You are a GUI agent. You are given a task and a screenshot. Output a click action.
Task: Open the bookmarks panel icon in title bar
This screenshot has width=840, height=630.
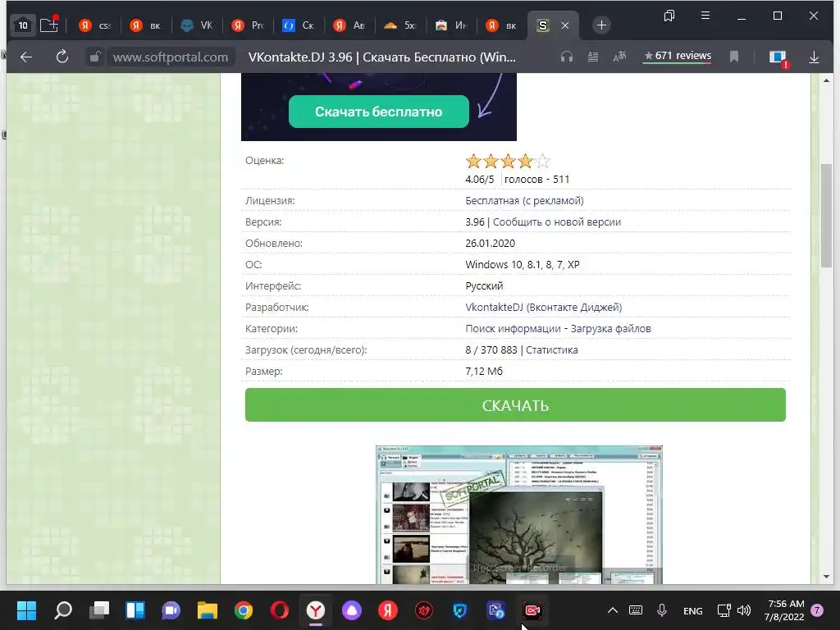669,16
